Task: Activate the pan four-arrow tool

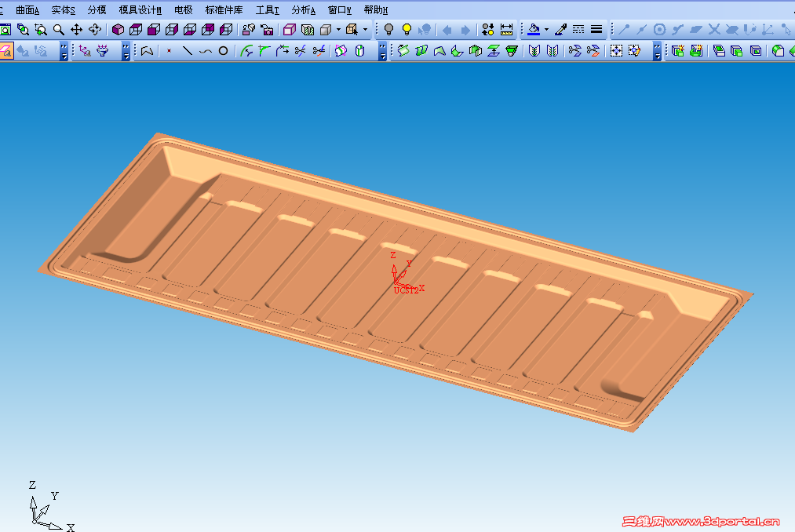Action: (x=77, y=29)
